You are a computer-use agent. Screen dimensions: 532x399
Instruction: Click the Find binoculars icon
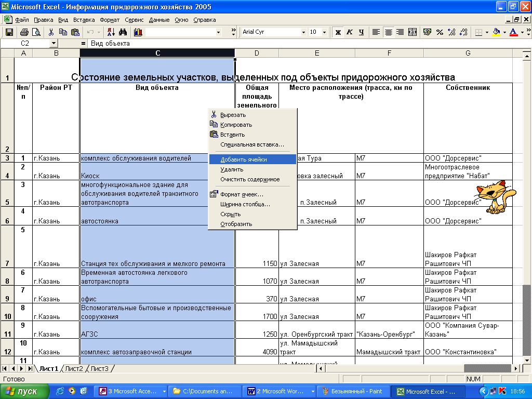coord(123,32)
